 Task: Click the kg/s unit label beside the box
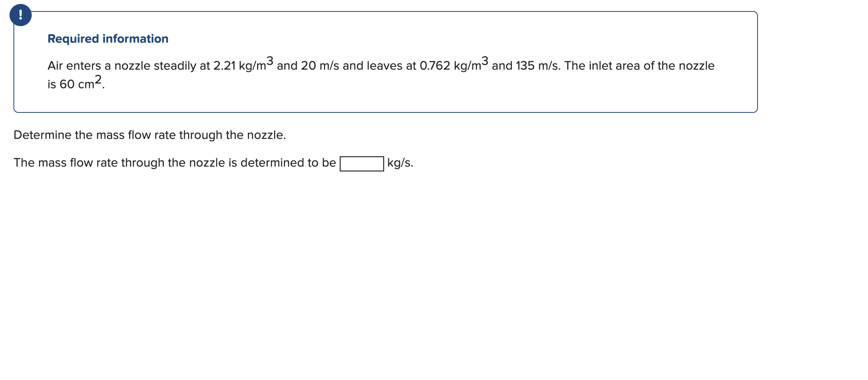tap(400, 162)
